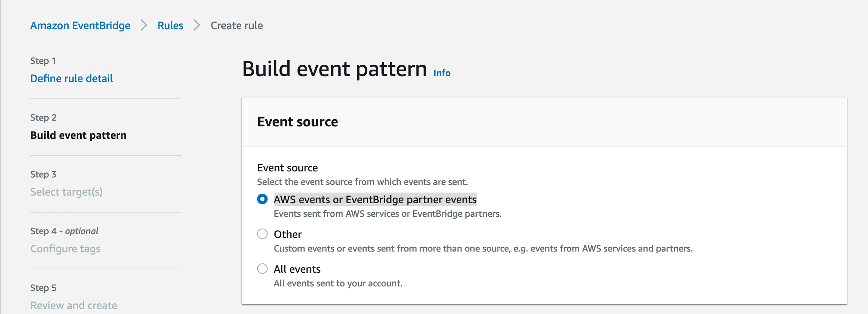Click the Amazon EventBridge breadcrumb link
Screen dimensions: 868x314
[x=80, y=26]
